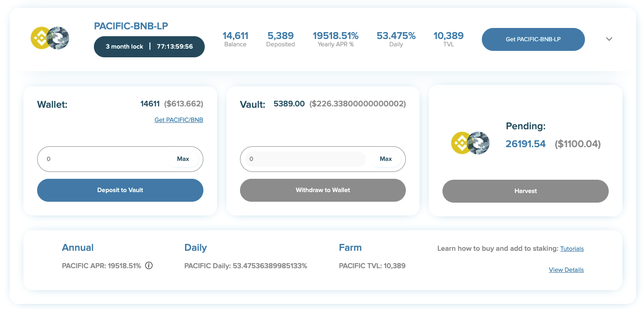Screen dimensions: 644x309
Task: Click the pending value ($1100.04)
Action: pyautogui.click(x=578, y=144)
